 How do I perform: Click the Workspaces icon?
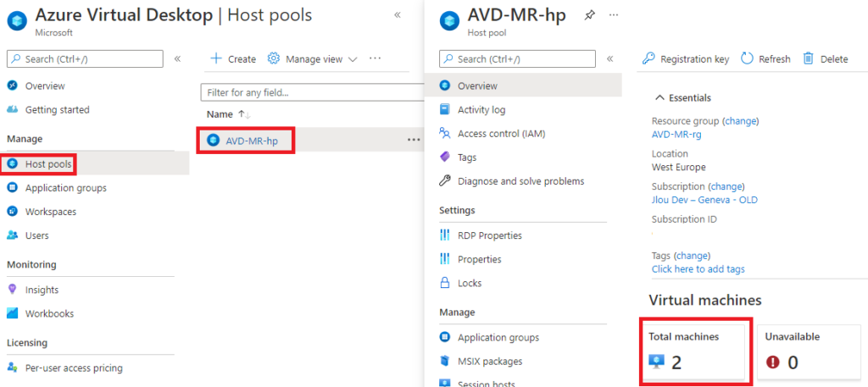(12, 211)
